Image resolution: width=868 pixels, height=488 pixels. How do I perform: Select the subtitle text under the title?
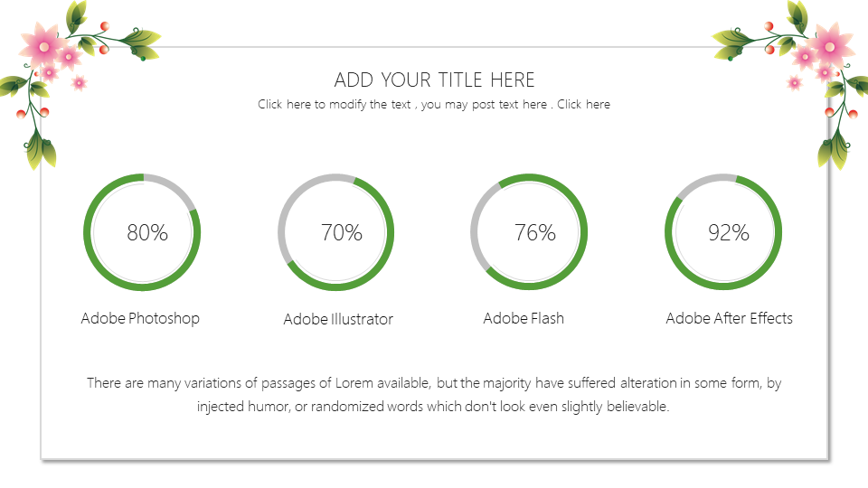(434, 105)
